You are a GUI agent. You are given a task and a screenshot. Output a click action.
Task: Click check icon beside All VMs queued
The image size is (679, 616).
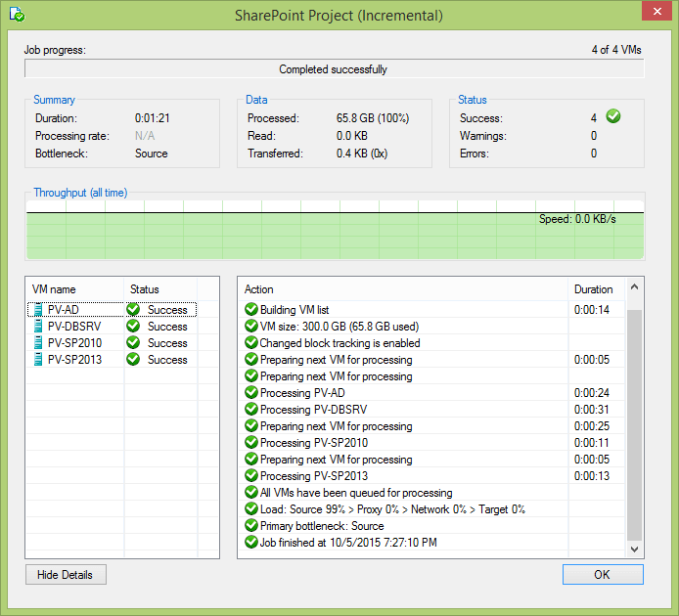point(251,492)
